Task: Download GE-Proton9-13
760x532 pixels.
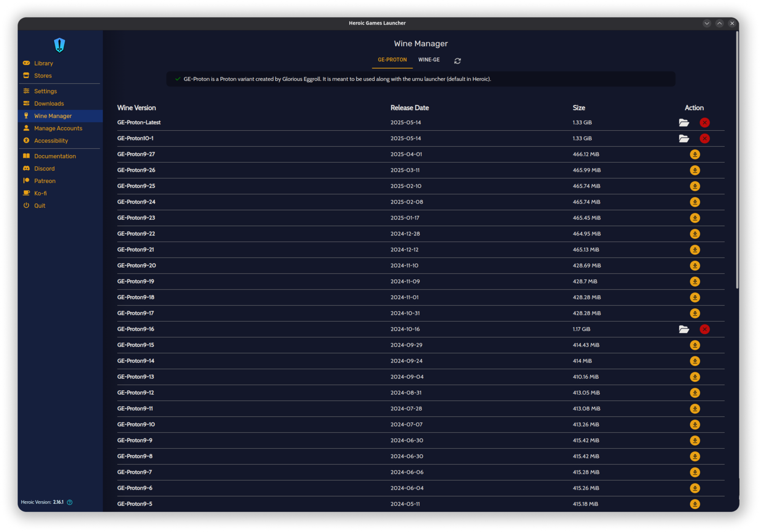Action: [x=695, y=377]
